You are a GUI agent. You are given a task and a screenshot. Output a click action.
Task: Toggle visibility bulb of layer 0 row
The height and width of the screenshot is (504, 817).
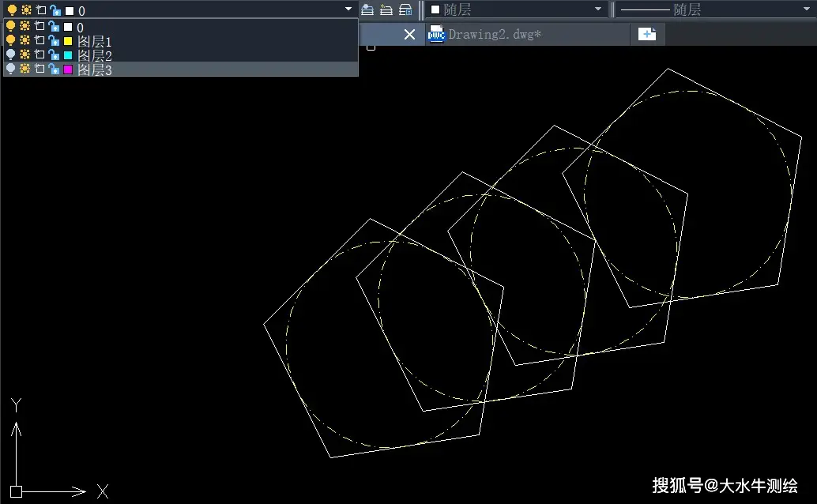[10, 26]
